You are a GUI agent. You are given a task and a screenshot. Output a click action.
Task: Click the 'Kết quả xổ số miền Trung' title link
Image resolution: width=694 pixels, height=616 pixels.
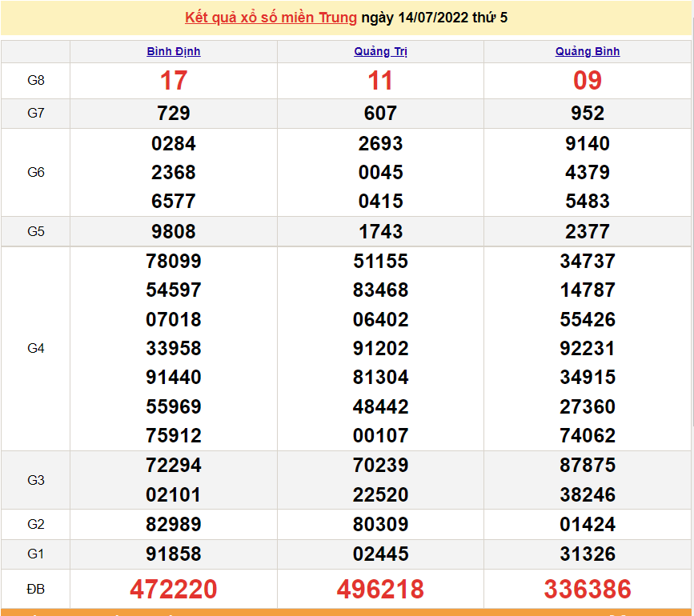271,18
